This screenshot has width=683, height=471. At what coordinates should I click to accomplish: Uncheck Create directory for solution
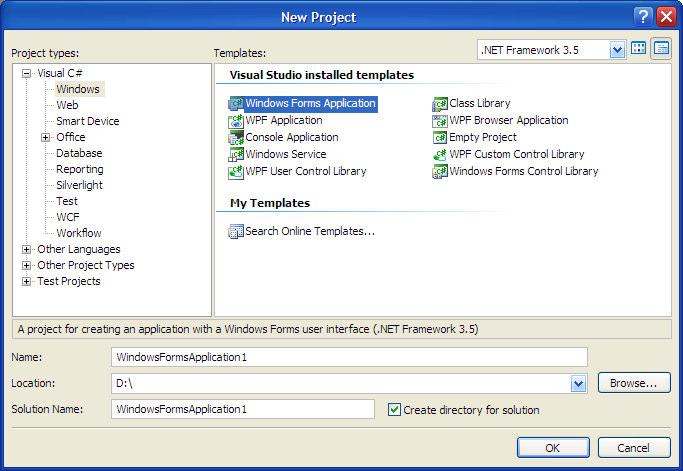394,410
